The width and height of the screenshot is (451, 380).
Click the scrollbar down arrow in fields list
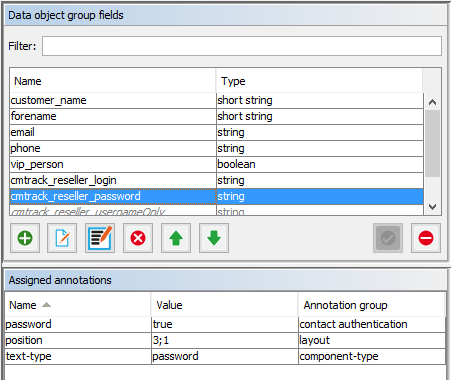point(433,207)
